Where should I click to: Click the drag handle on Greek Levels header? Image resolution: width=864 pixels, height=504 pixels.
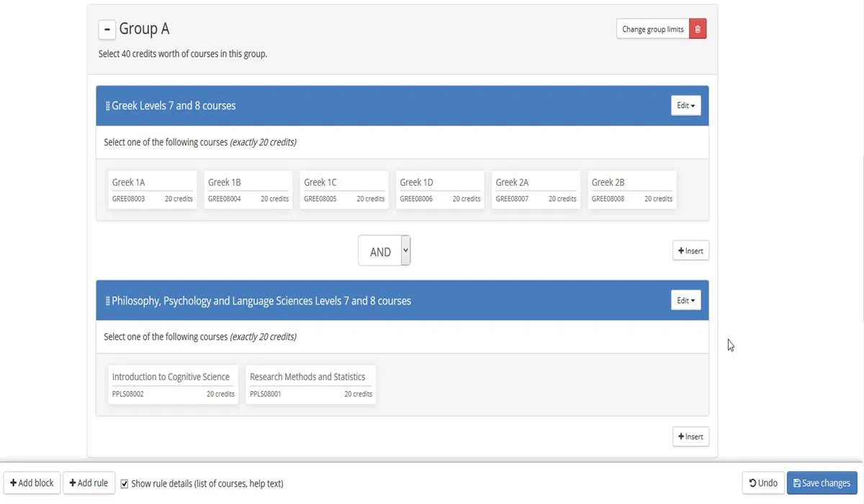point(107,105)
